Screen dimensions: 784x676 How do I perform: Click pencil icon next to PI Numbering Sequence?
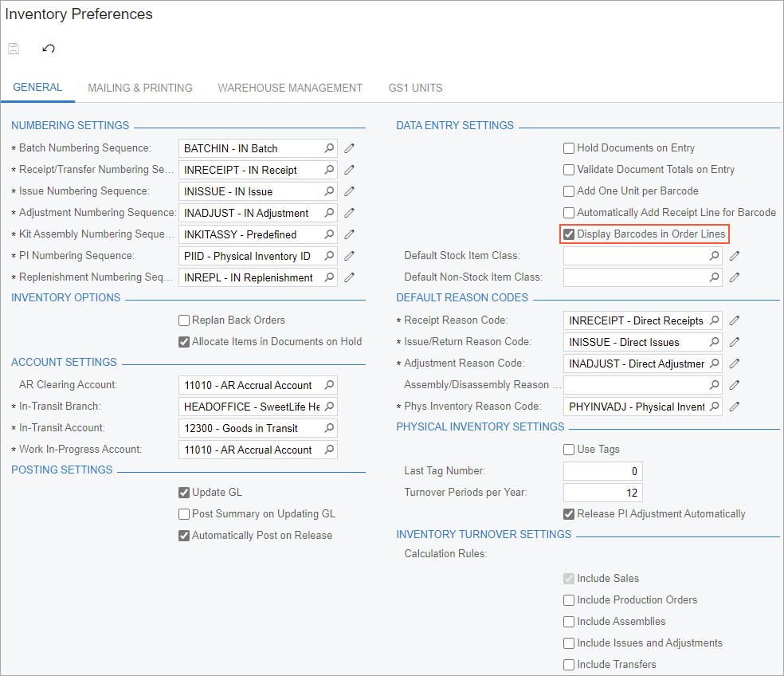[349, 256]
